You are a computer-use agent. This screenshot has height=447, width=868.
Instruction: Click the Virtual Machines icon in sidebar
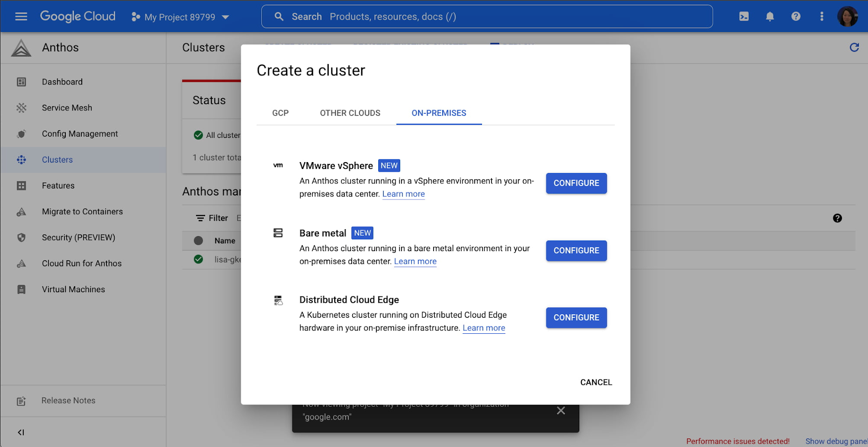pyautogui.click(x=21, y=289)
